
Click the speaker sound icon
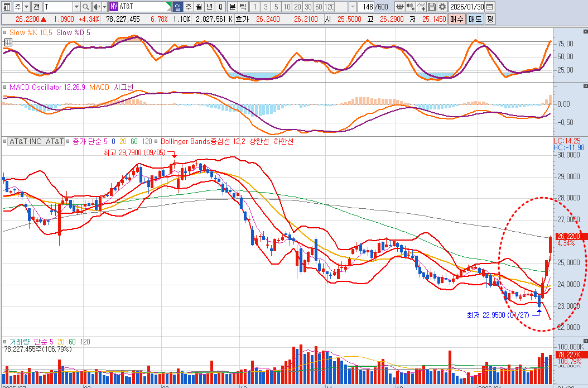coord(96,7)
